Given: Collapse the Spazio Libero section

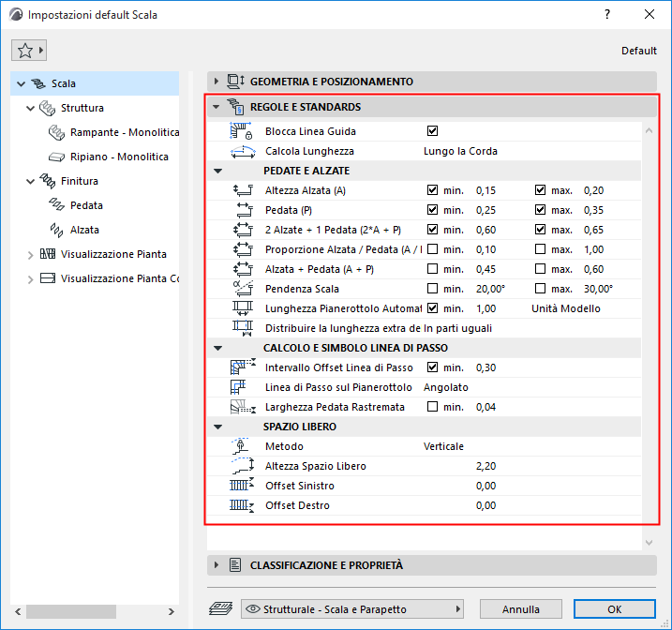Looking at the screenshot, I should pyautogui.click(x=218, y=427).
